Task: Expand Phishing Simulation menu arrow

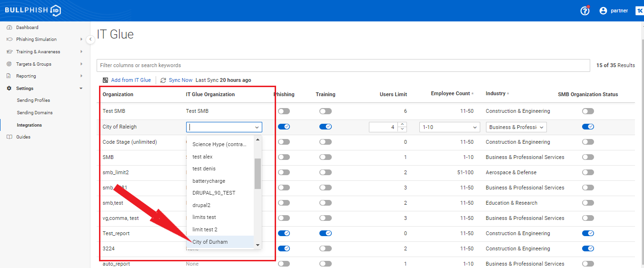Action: (81, 40)
